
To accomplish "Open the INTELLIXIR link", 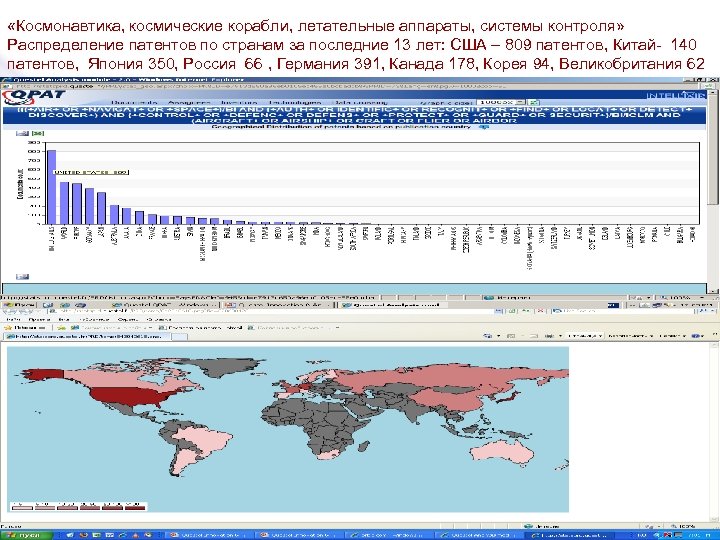I will click(675, 96).
